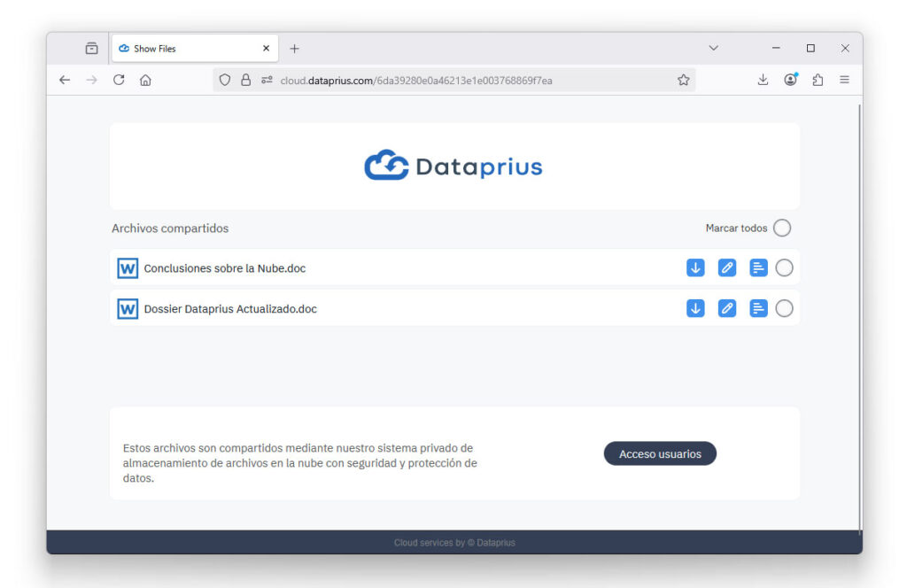Screen dimensions: 907x588
Task: Open a new browser tab
Action: tap(294, 49)
